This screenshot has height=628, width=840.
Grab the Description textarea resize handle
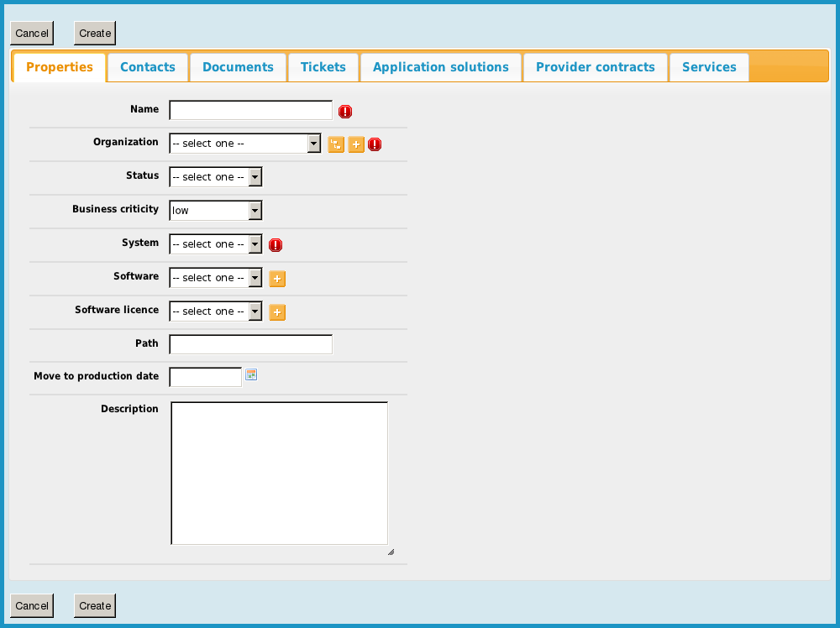pos(391,552)
